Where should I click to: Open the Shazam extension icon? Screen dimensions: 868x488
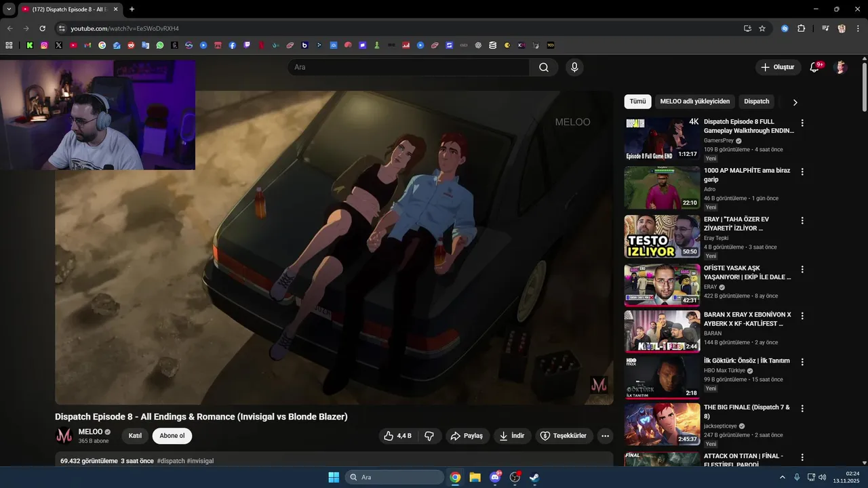point(785,28)
